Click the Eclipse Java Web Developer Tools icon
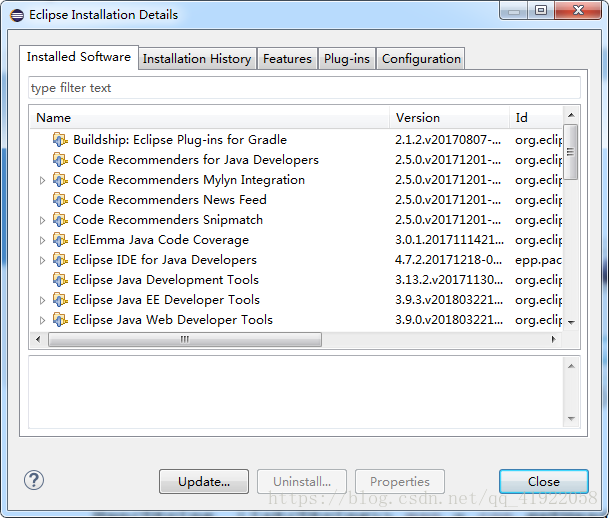The height and width of the screenshot is (518, 609). click(60, 320)
